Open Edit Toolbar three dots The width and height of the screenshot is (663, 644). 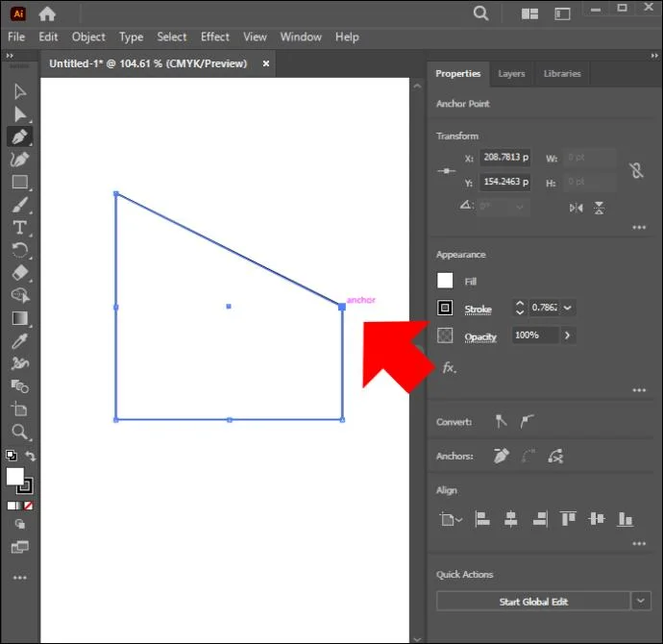pyautogui.click(x=20, y=578)
